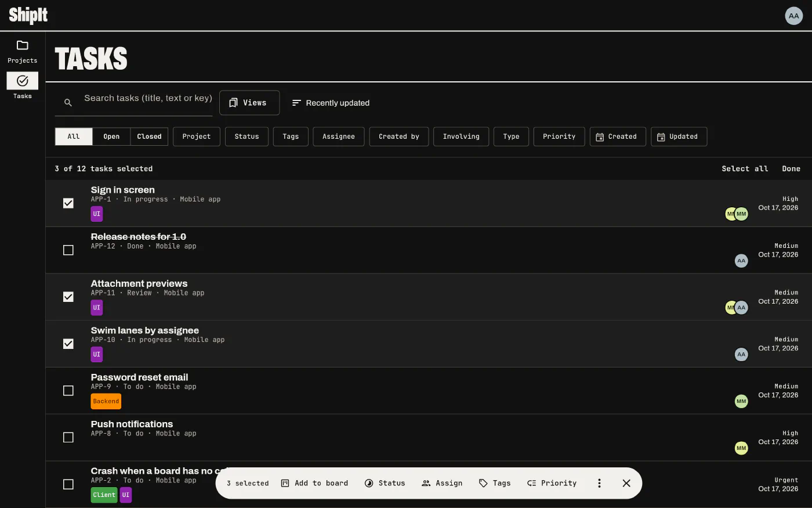This screenshot has width=812, height=508.
Task: Open Projects from the sidebar
Action: coord(23,52)
